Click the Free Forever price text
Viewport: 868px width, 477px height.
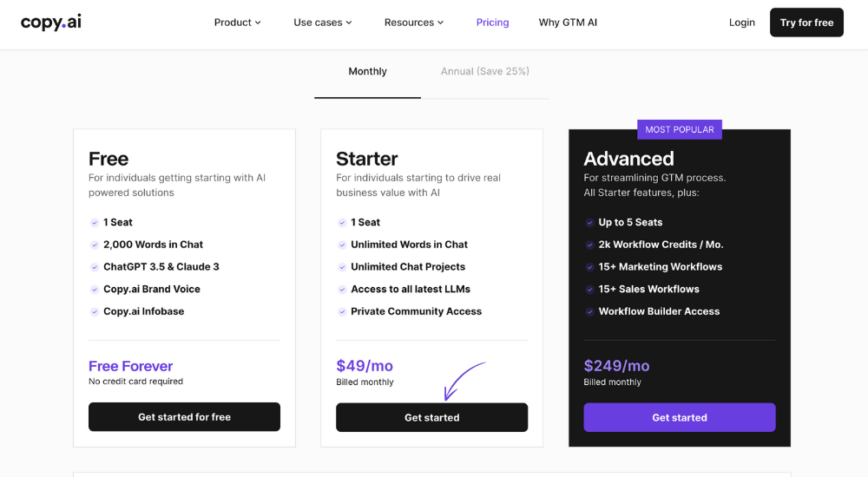pyautogui.click(x=131, y=366)
